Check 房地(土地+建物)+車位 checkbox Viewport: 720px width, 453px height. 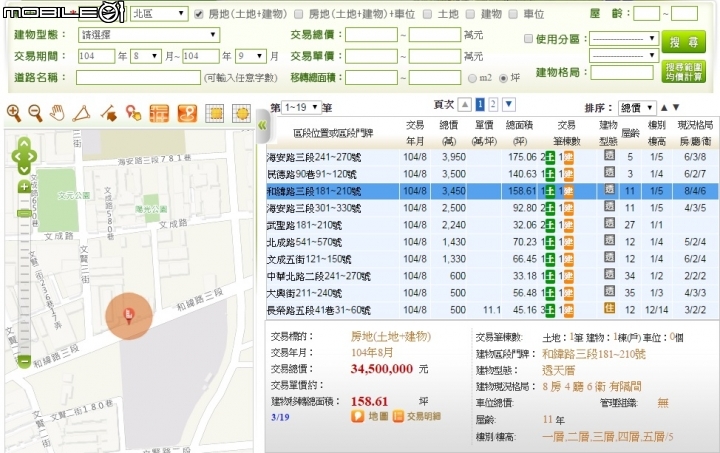point(298,14)
